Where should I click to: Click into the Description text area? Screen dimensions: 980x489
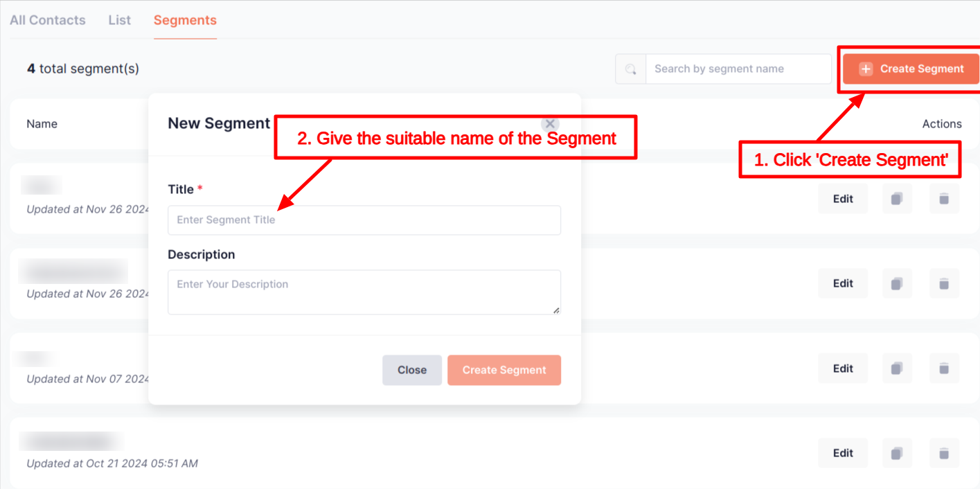364,292
